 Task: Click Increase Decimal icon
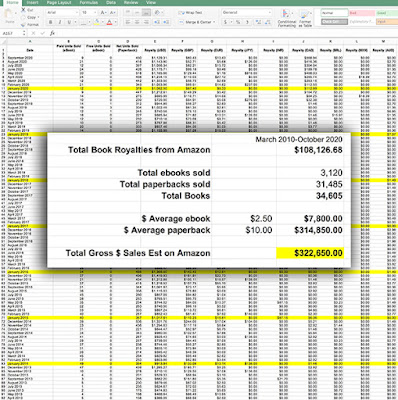[259, 22]
